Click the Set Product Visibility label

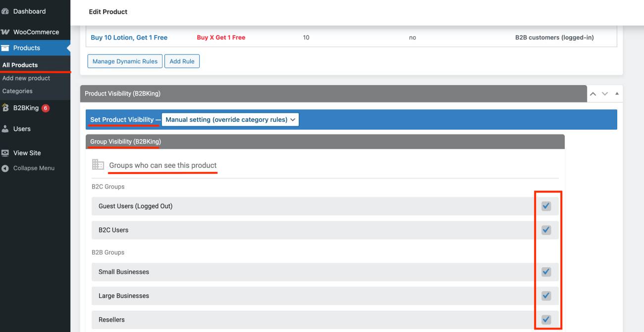[x=122, y=120]
